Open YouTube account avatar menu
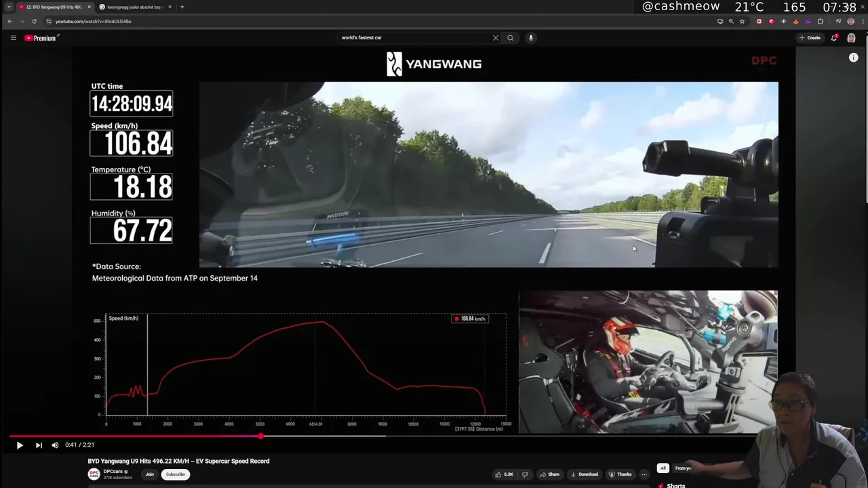The width and height of the screenshot is (868, 488). point(851,38)
